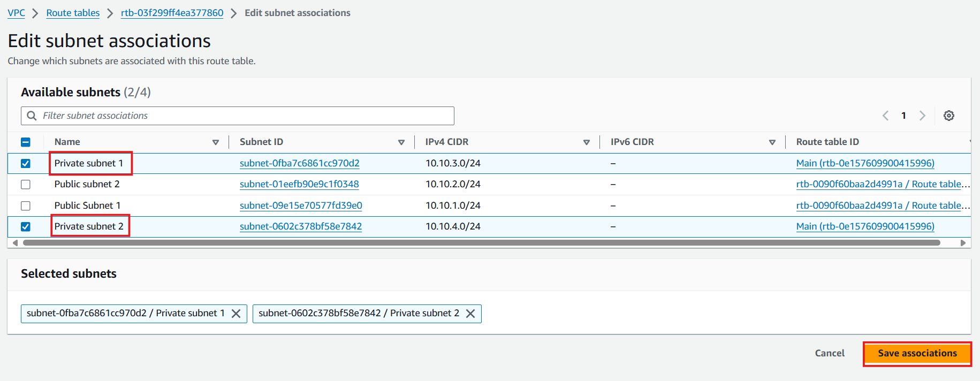Click the Public subnet 2 name cell
980x381 pixels.
click(x=87, y=184)
